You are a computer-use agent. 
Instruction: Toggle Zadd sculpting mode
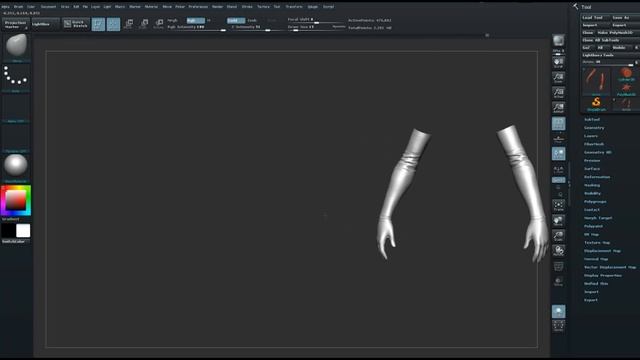pos(236,20)
